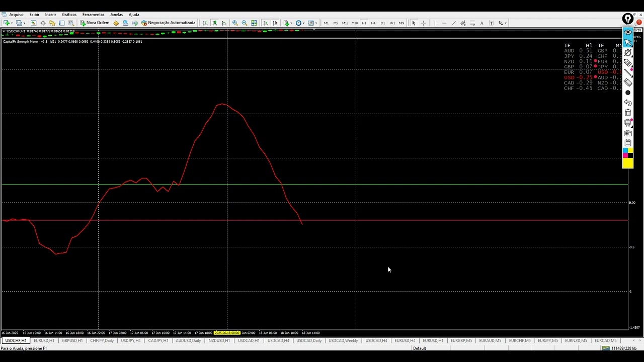The image size is (644, 362).
Task: Open the new chart toolbar icon
Action: pos(7,23)
